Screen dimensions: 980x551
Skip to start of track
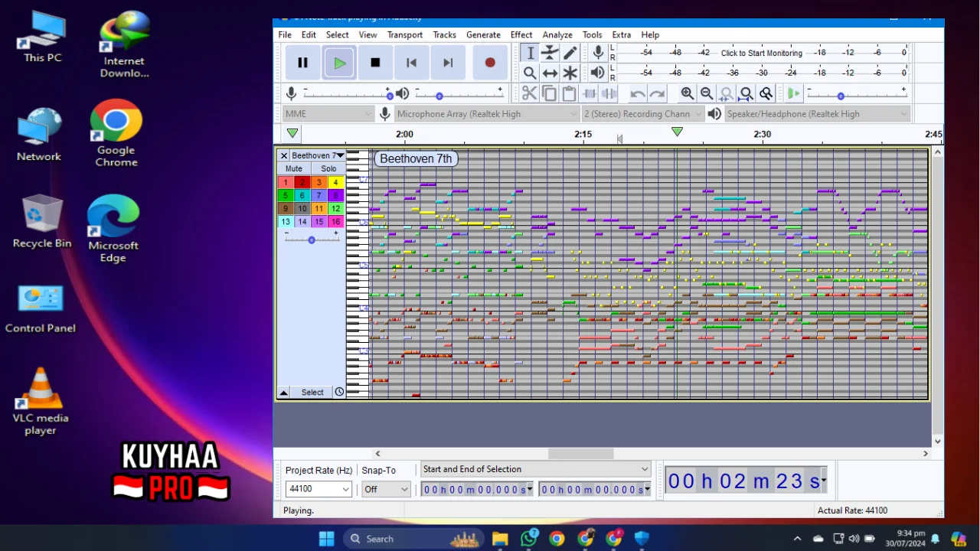coord(411,63)
